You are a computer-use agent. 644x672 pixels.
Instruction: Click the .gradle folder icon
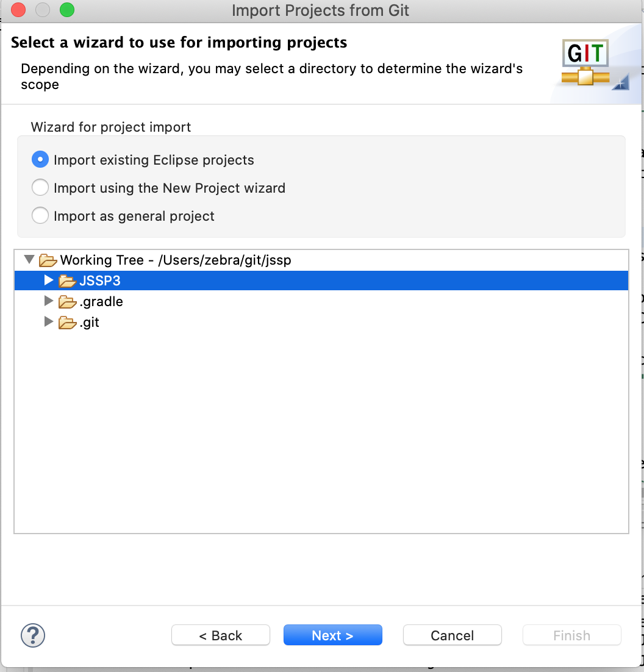[x=67, y=302]
